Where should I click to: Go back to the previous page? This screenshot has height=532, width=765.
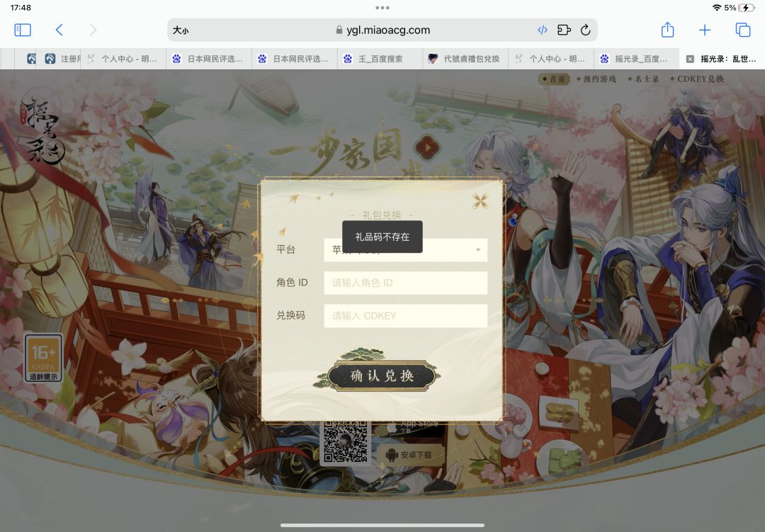[x=59, y=30]
